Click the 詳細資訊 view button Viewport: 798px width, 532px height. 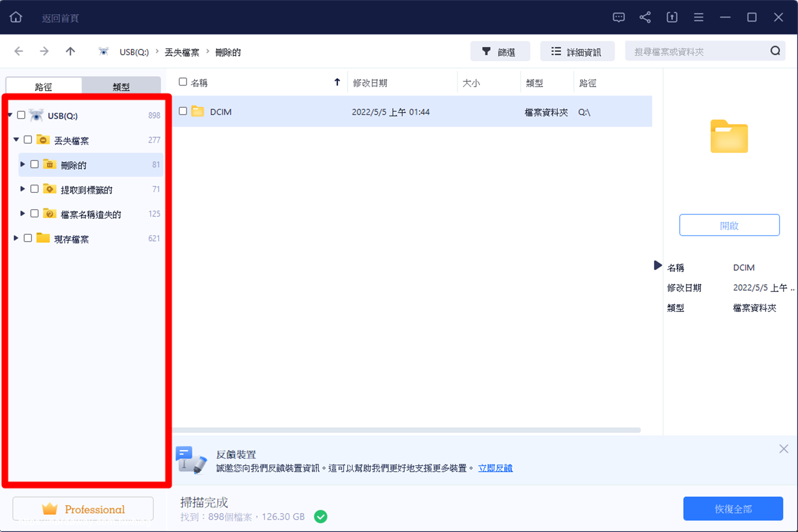(x=577, y=51)
